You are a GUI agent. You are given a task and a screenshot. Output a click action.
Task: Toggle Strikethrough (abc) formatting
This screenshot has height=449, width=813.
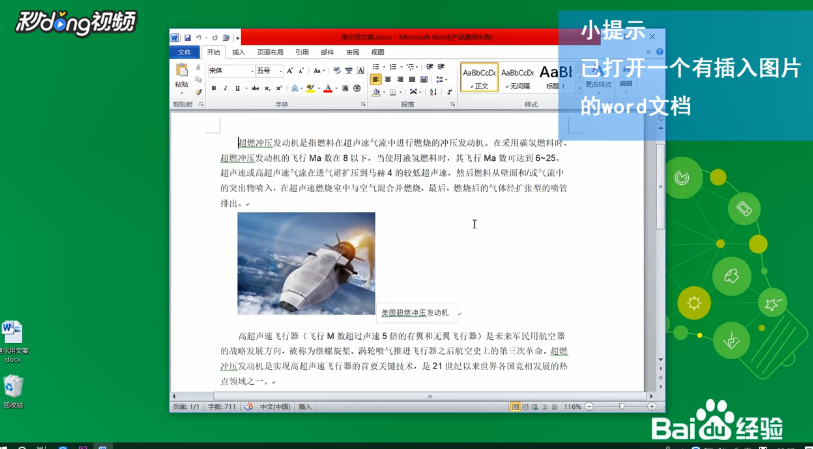pyautogui.click(x=255, y=88)
